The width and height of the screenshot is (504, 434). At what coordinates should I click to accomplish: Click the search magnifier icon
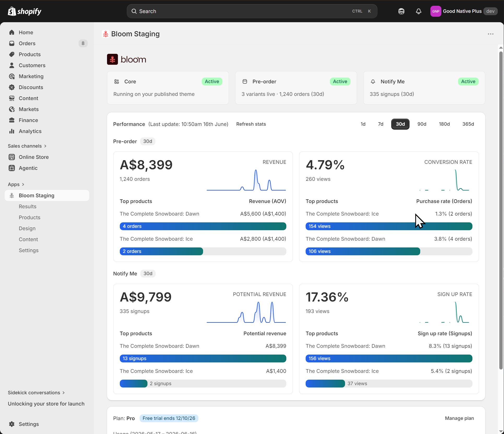point(134,11)
